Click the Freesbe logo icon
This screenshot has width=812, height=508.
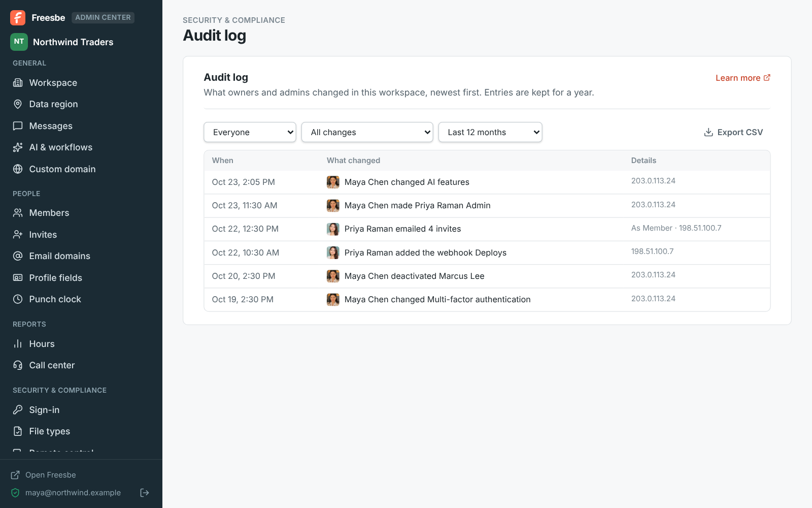coord(18,18)
